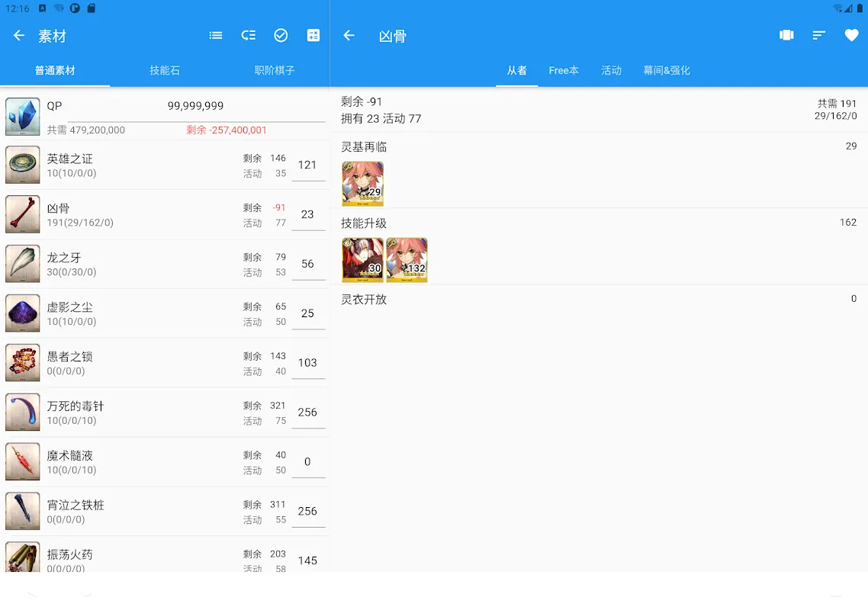
Task: Click the 英雄之证 quantity field showing 121
Action: 308,165
